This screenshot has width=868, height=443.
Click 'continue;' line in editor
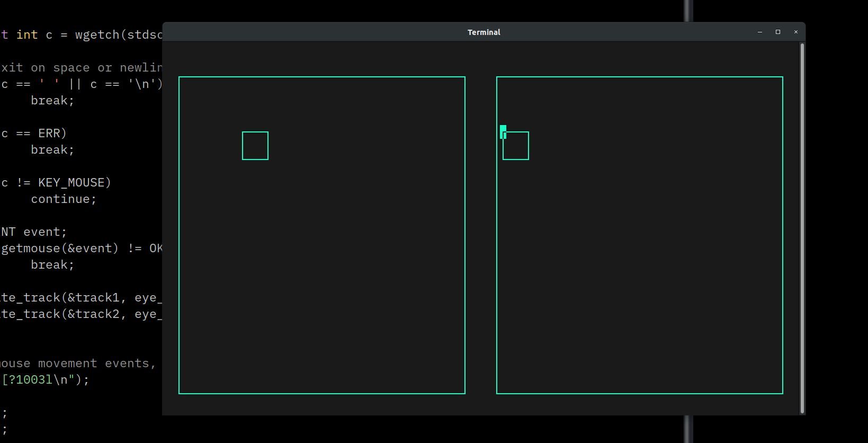pyautogui.click(x=64, y=199)
